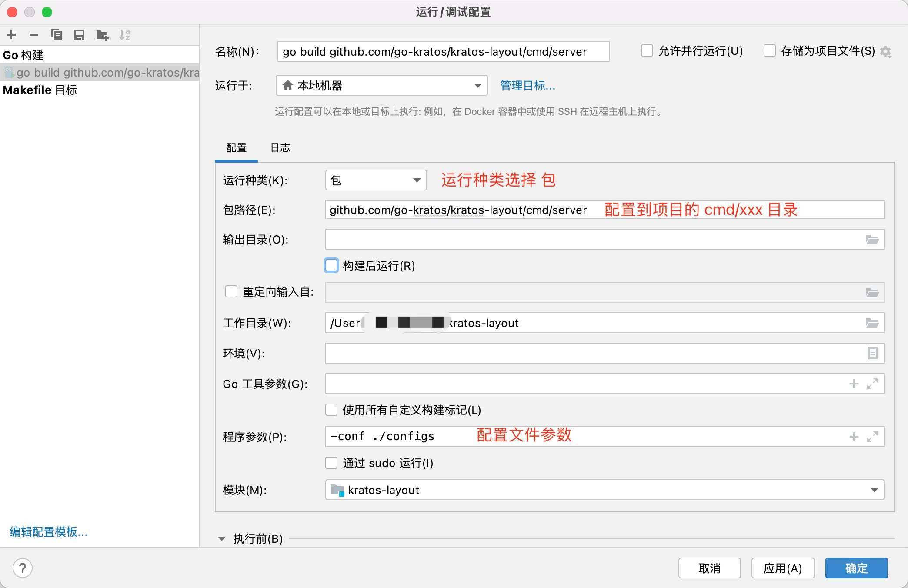Switch to the 日志 logs tab
The width and height of the screenshot is (908, 588).
tap(280, 148)
